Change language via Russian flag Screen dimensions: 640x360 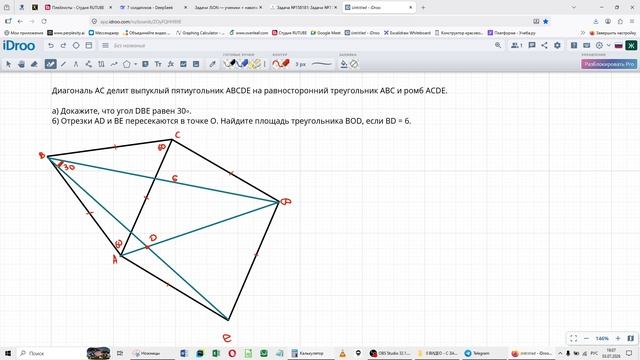pos(619,45)
